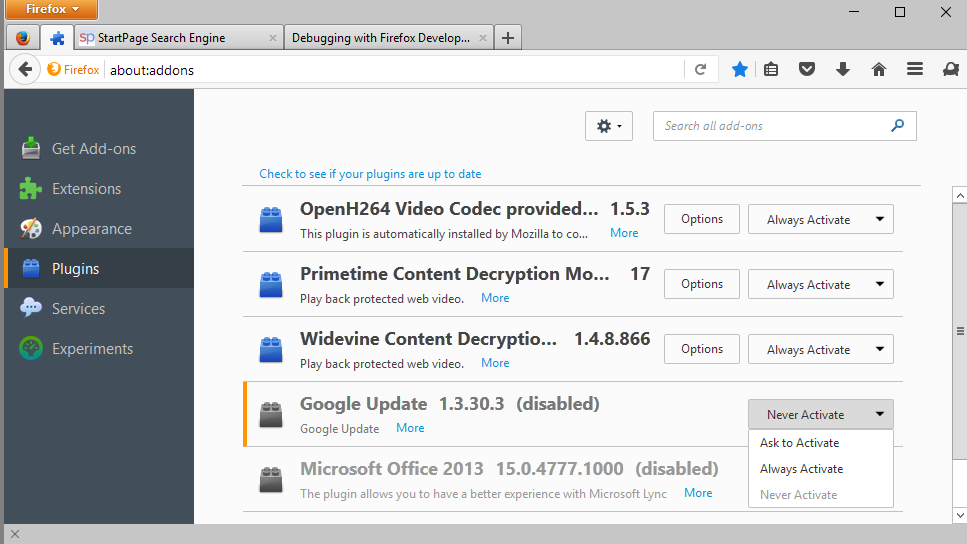This screenshot has width=967, height=544.
Task: Show bookmarks list icon in toolbar
Action: 771,69
